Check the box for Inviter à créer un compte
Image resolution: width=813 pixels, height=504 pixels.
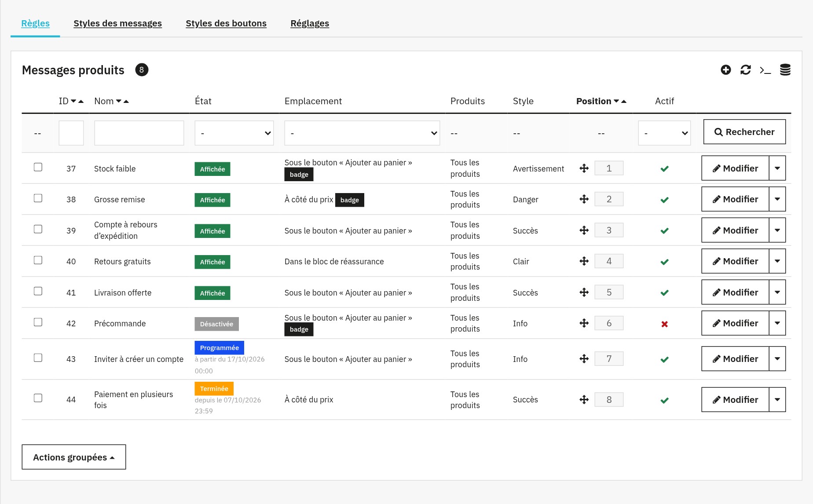(x=38, y=358)
